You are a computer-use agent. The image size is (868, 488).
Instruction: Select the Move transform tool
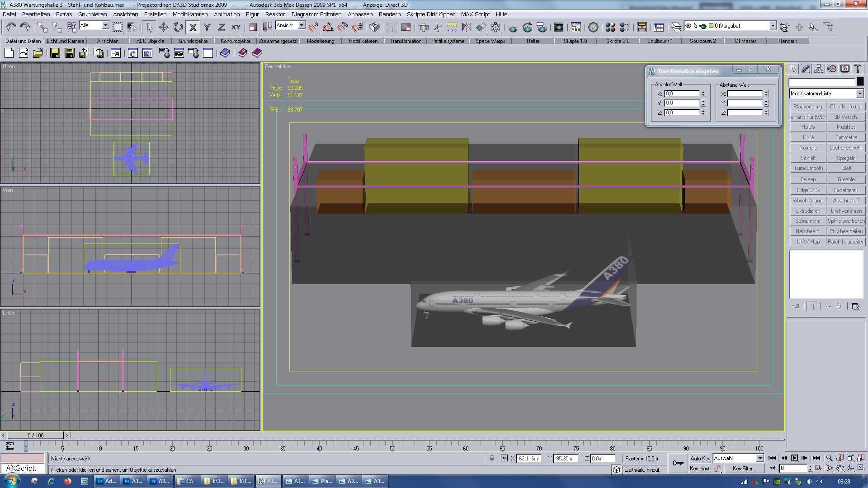point(163,27)
